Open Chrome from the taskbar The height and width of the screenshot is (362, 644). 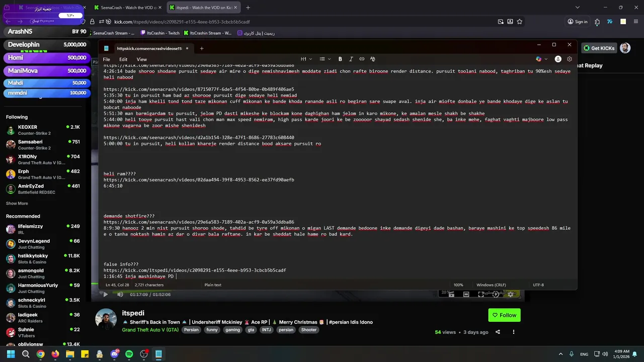[x=40, y=354]
